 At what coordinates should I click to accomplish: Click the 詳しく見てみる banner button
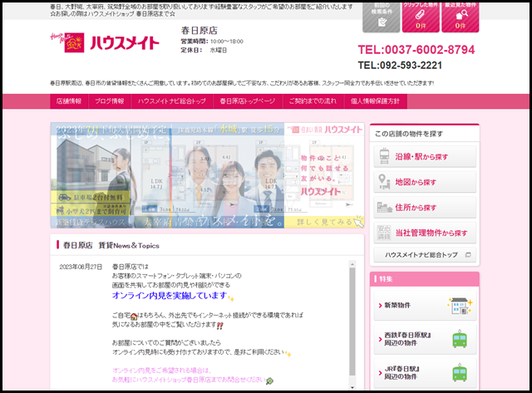click(325, 222)
